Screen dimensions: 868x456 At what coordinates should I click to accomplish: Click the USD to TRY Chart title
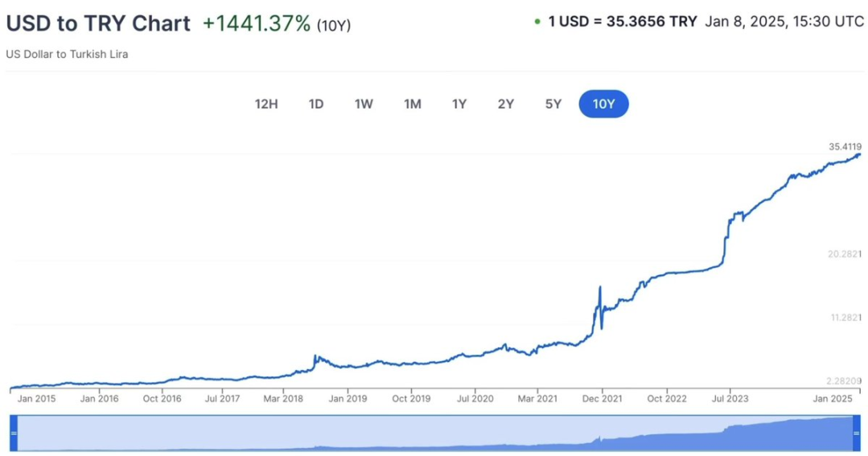98,23
